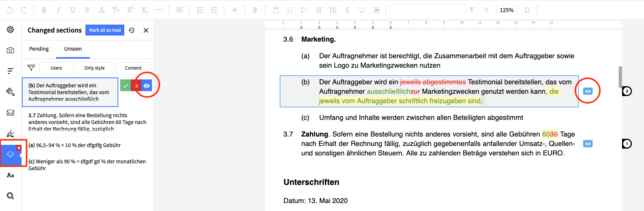The width and height of the screenshot is (644, 211).
Task: Accept change with green checkmark
Action: click(x=125, y=86)
